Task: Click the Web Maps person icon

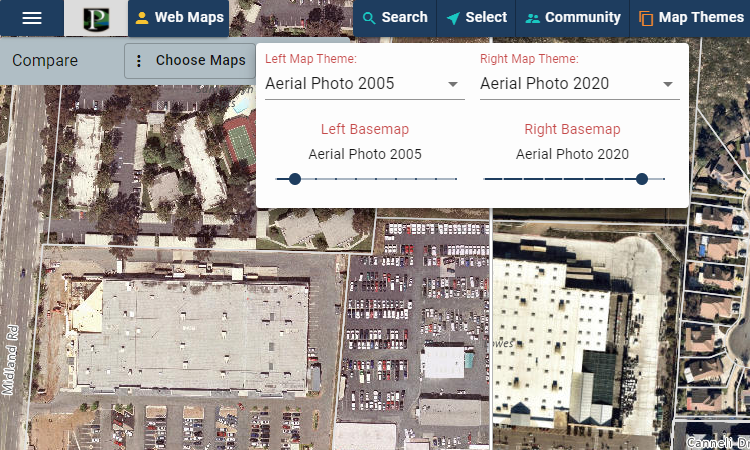Action: pos(142,18)
